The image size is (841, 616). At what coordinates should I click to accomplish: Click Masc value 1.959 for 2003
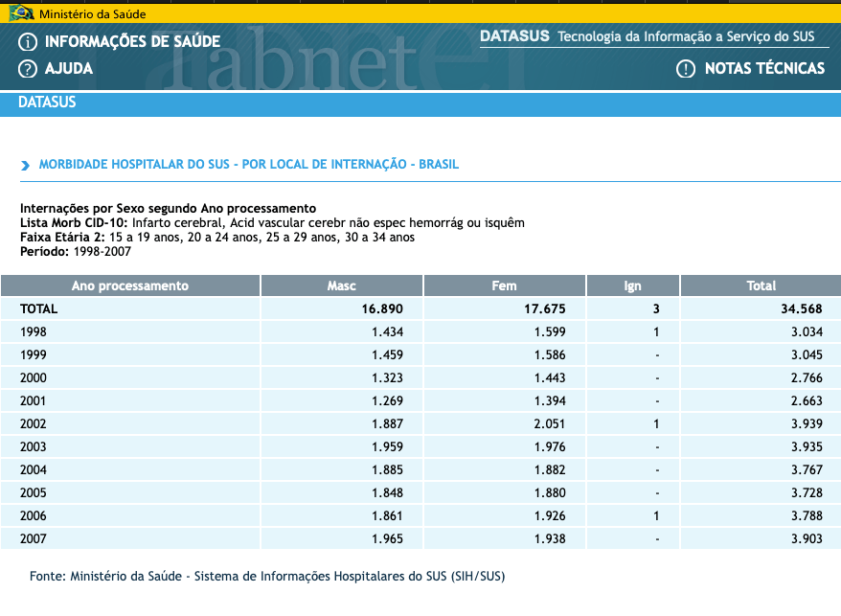coord(388,447)
